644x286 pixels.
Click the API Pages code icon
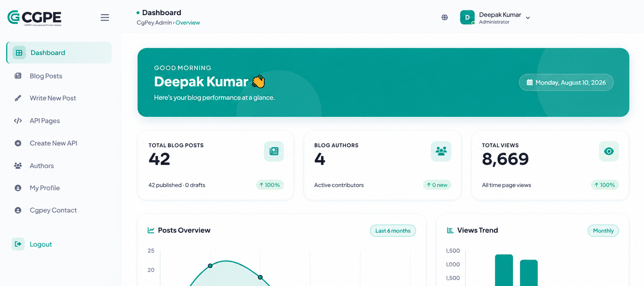coord(18,121)
